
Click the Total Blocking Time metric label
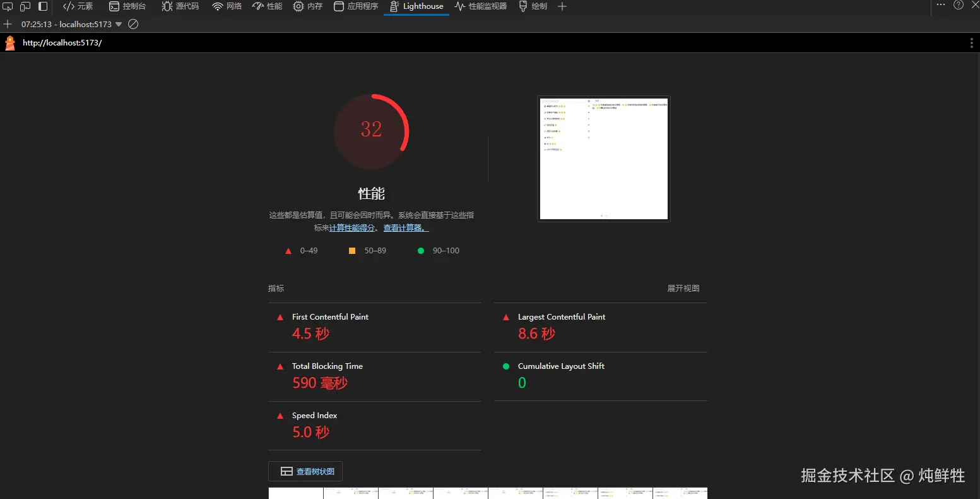pyautogui.click(x=328, y=366)
